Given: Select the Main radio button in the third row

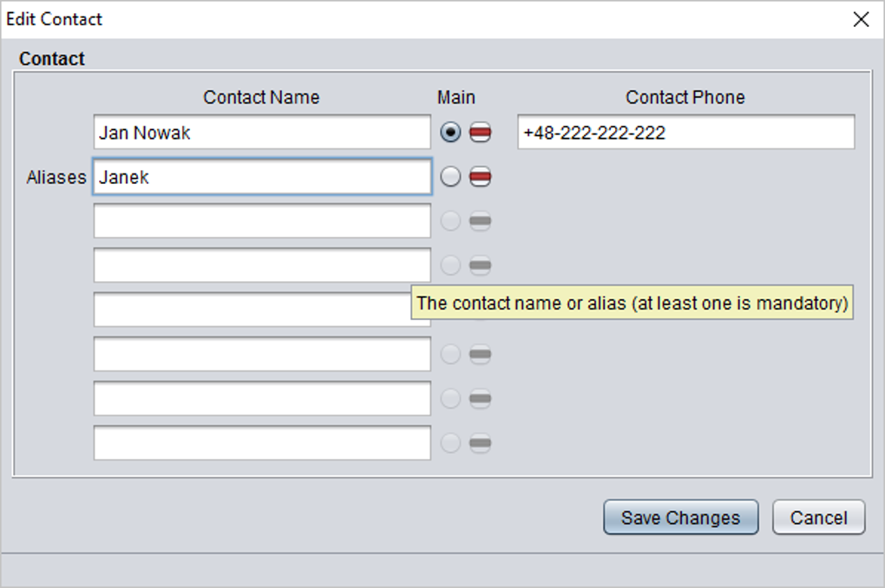Looking at the screenshot, I should coord(450,221).
